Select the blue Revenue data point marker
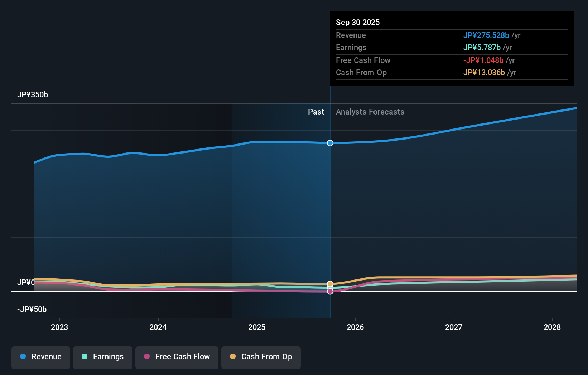 pos(330,143)
